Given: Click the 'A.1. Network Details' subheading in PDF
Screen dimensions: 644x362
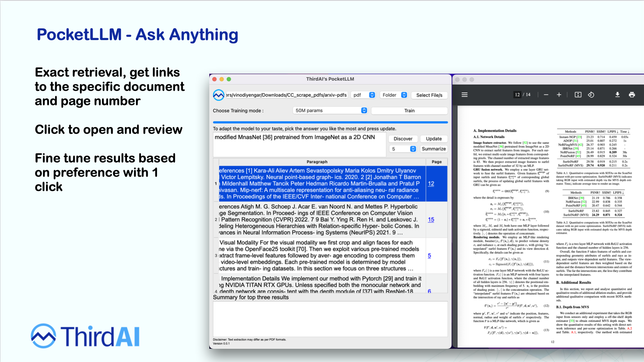Looking at the screenshot, I should [489, 137].
